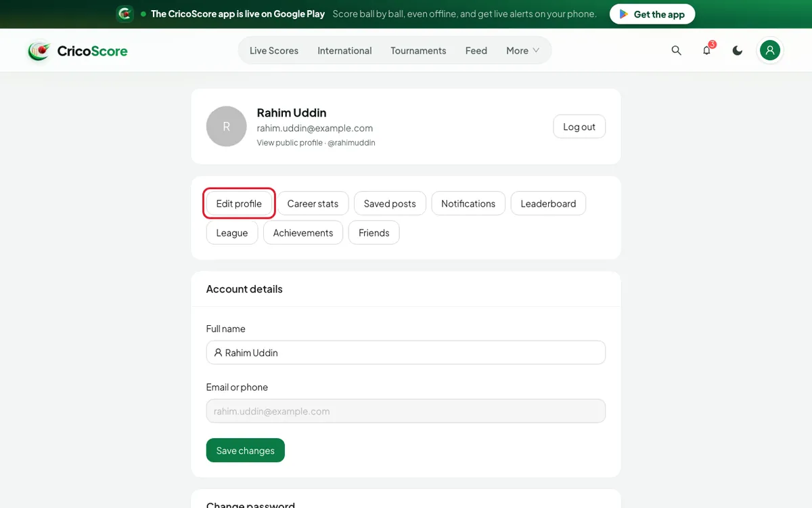Screen dimensions: 812x508
Task: Click the banner text about Google Play
Action: point(238,14)
